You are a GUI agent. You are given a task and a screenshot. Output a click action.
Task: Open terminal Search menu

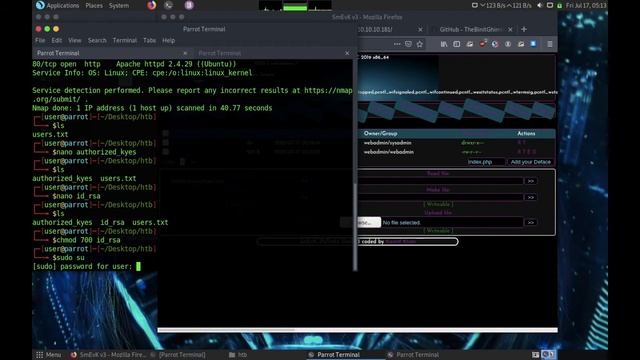pyautogui.click(x=97, y=40)
